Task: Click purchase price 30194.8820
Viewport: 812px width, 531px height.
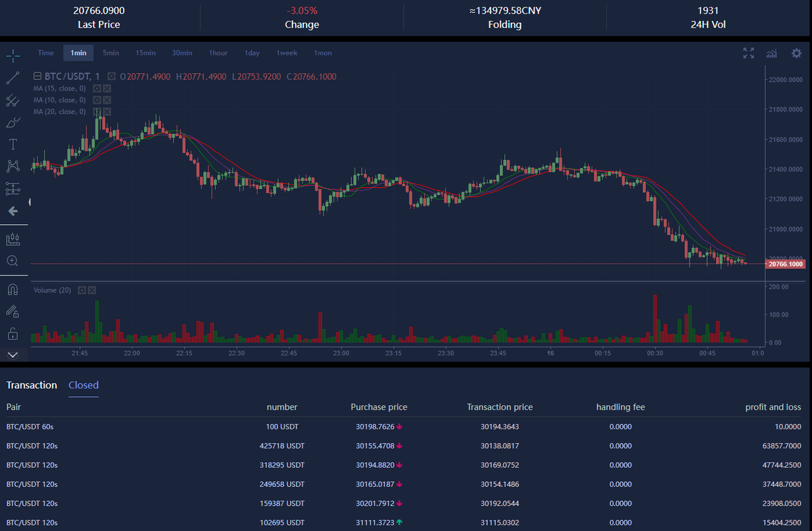Action: (x=376, y=465)
